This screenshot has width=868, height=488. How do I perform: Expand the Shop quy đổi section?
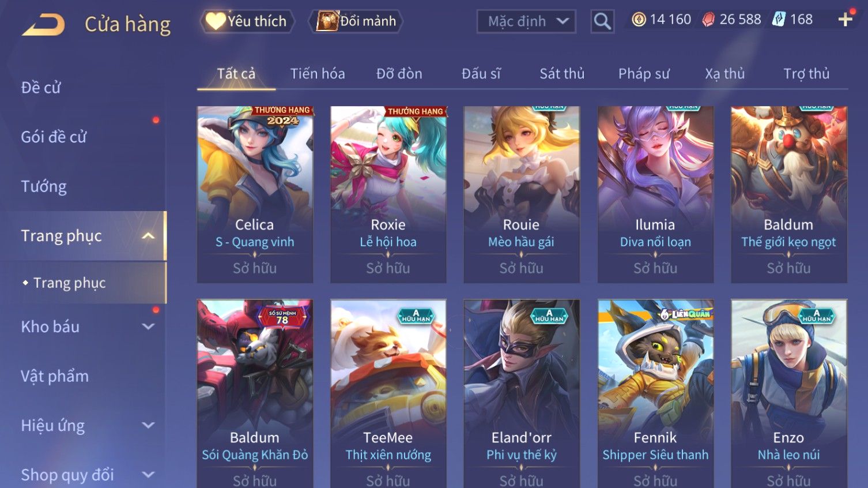(148, 475)
